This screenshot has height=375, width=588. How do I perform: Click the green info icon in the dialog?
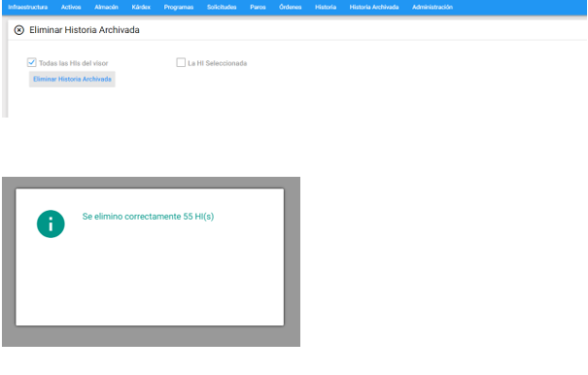(51, 223)
